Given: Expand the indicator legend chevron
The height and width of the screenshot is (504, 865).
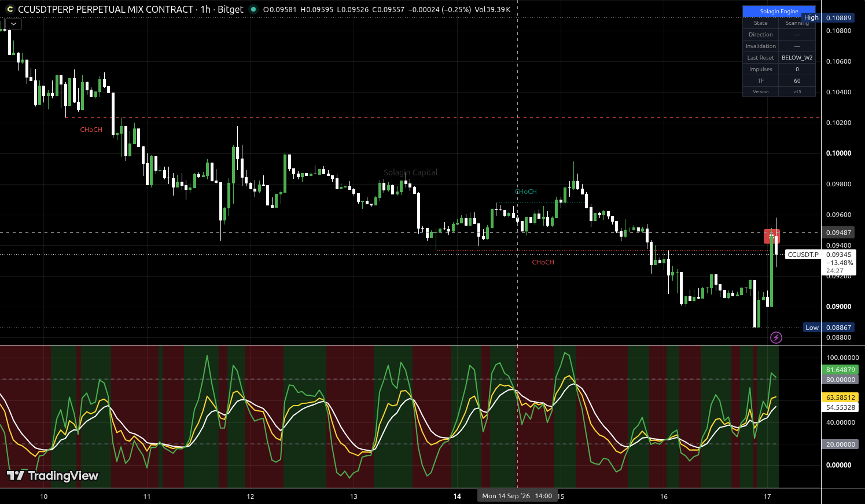Looking at the screenshot, I should click(x=13, y=24).
